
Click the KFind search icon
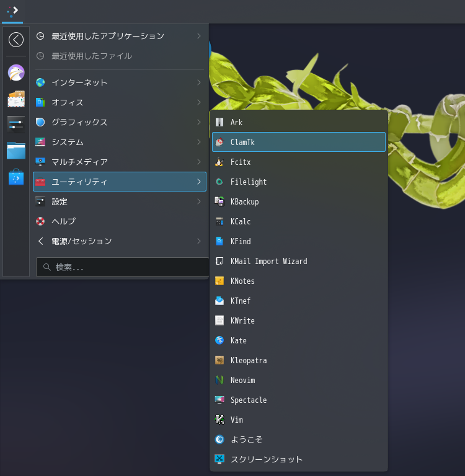pos(219,241)
